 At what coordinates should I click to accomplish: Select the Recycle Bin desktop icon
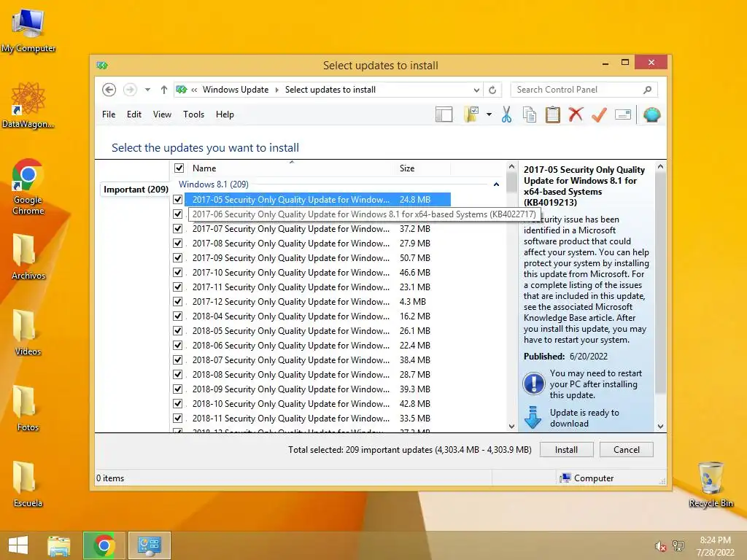tap(711, 484)
